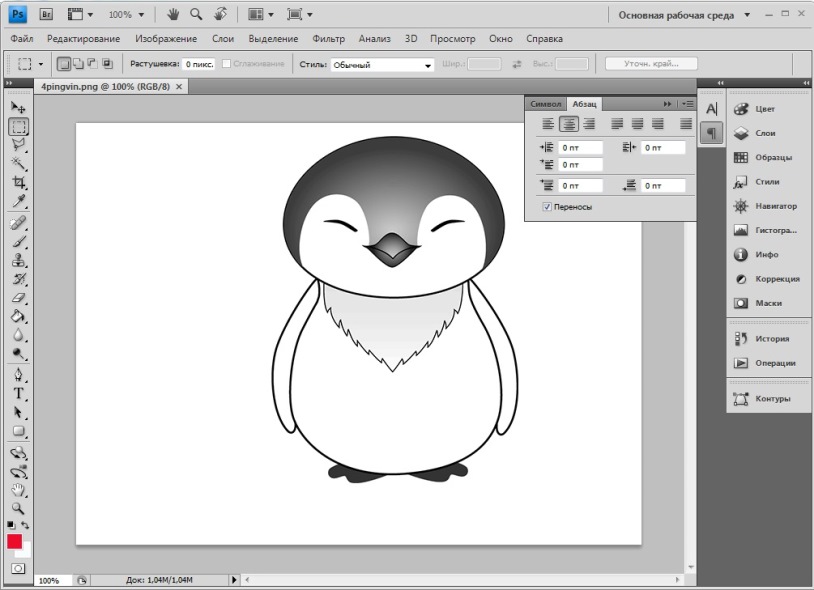Click the red foreground color swatch
The image size is (814, 590).
click(15, 541)
